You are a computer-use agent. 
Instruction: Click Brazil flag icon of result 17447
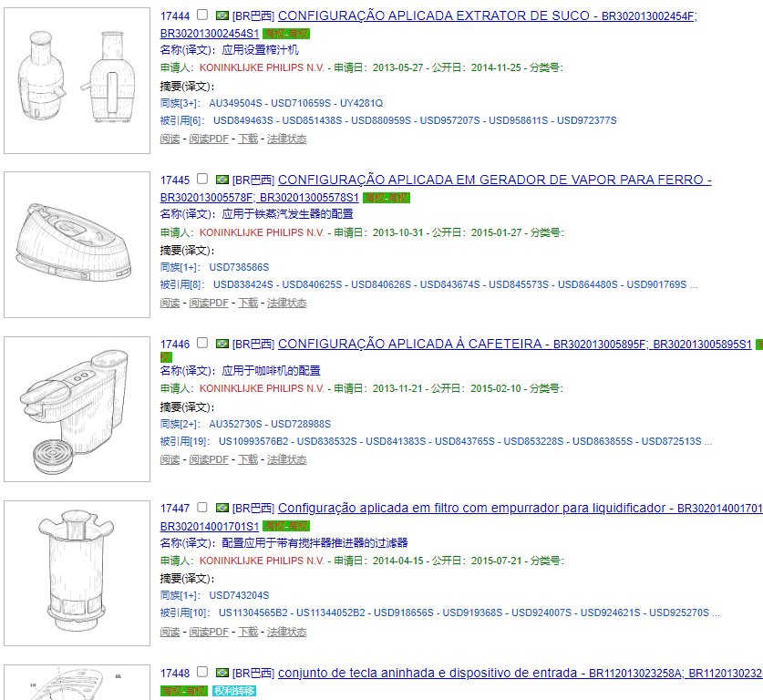[222, 508]
